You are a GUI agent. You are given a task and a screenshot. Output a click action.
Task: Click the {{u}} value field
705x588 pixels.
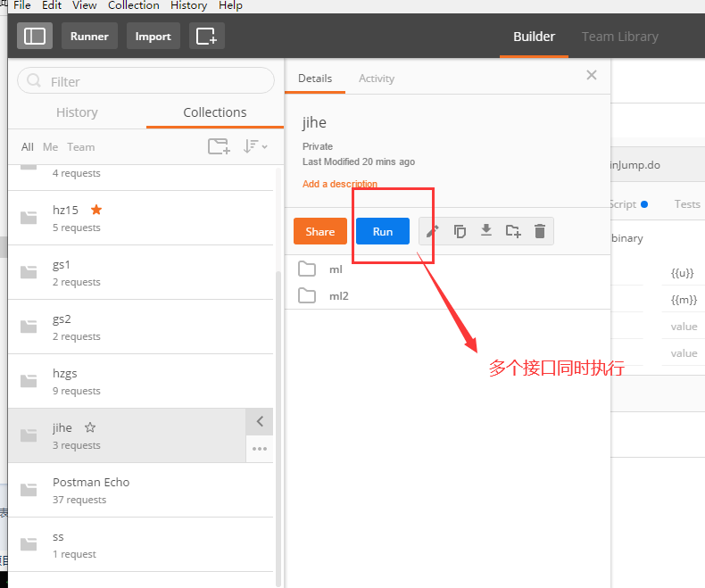point(683,273)
